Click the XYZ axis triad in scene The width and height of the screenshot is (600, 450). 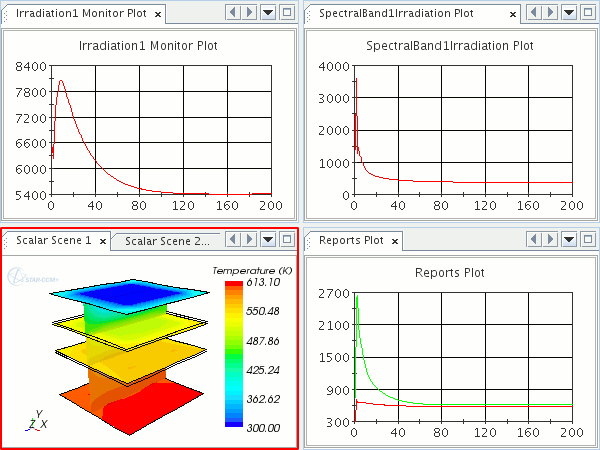pos(35,420)
